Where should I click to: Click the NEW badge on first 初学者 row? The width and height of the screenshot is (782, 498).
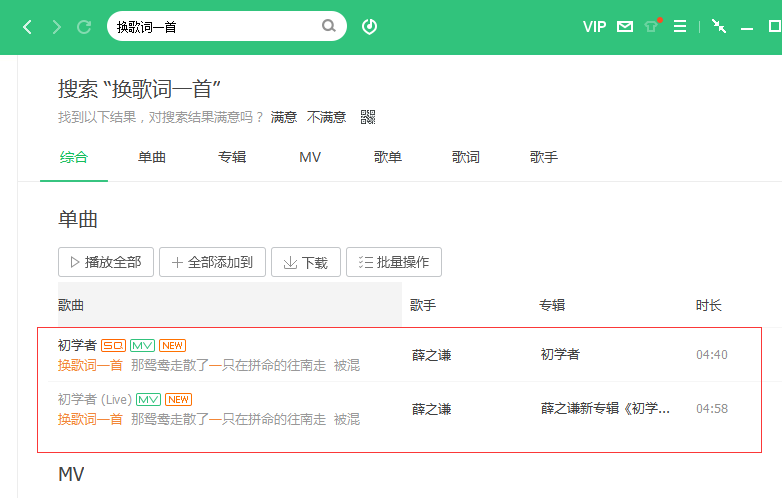tap(173, 345)
